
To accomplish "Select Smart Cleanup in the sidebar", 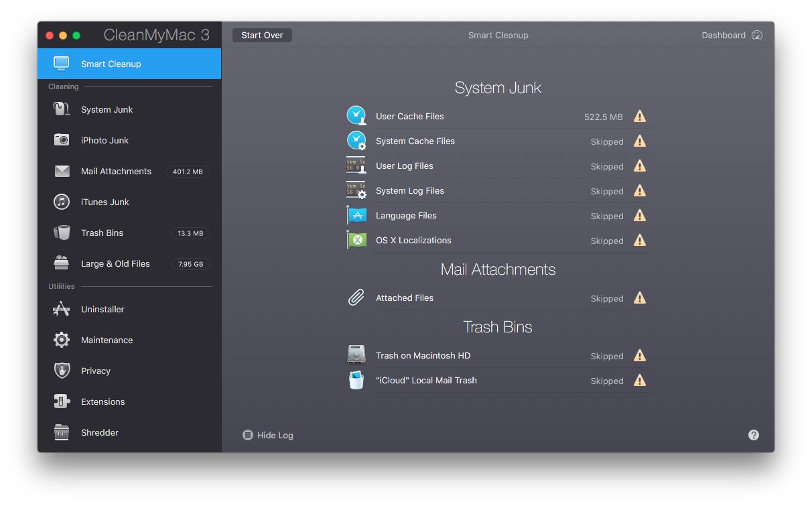I will (x=129, y=64).
